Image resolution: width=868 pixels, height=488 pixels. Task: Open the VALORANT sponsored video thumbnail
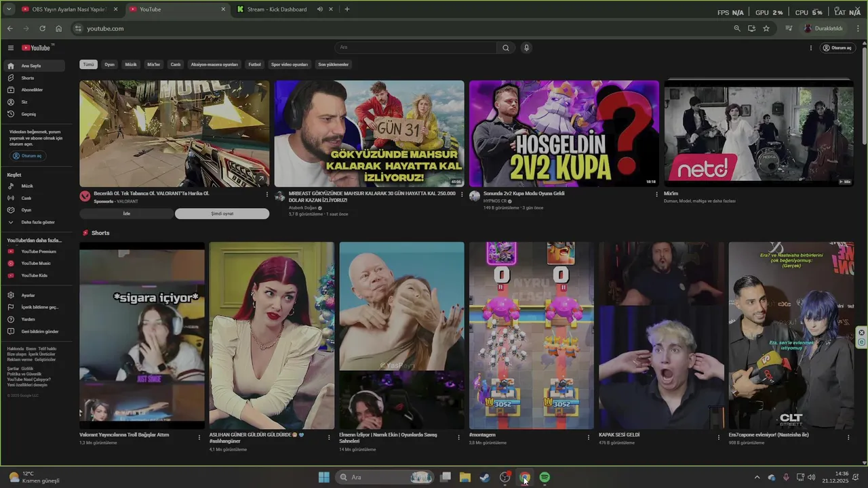tap(174, 134)
